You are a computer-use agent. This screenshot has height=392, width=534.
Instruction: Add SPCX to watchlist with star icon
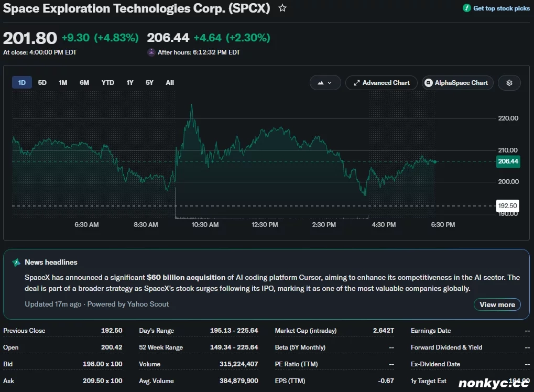click(x=282, y=8)
